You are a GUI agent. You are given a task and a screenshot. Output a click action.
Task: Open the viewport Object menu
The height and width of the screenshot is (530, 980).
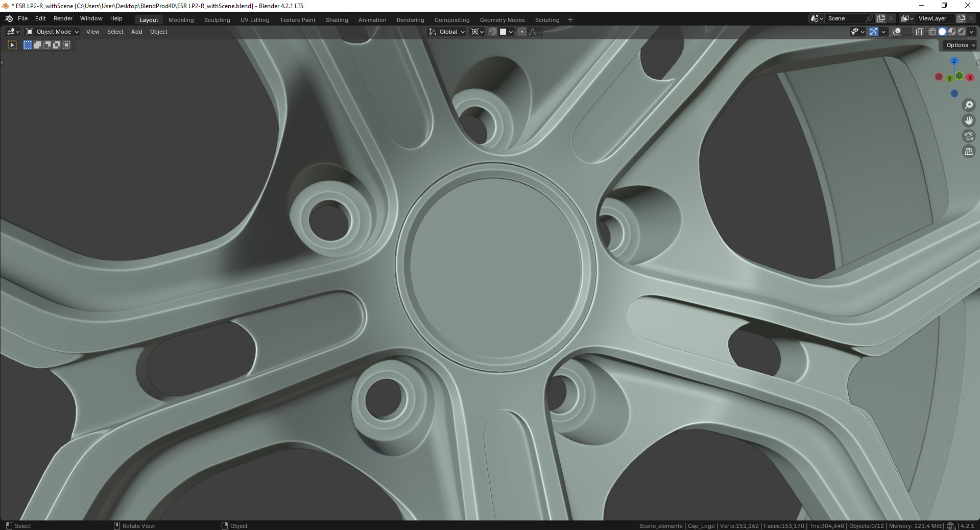158,32
